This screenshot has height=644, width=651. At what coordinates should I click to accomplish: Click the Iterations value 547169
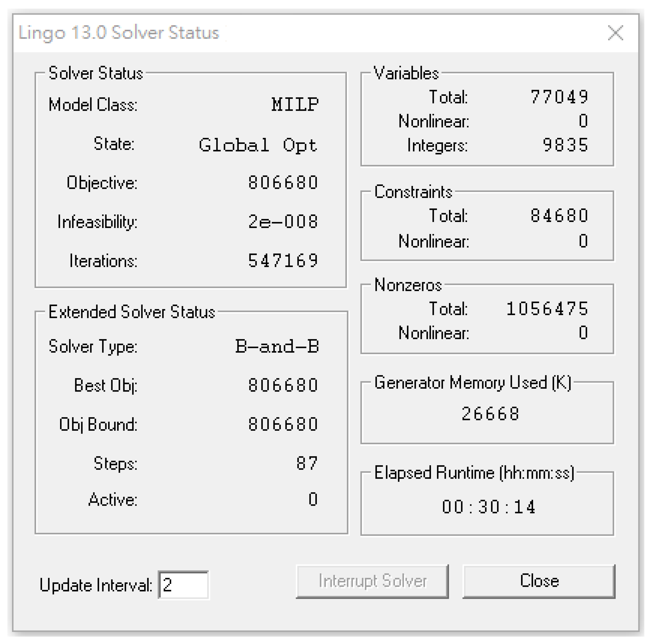click(283, 260)
